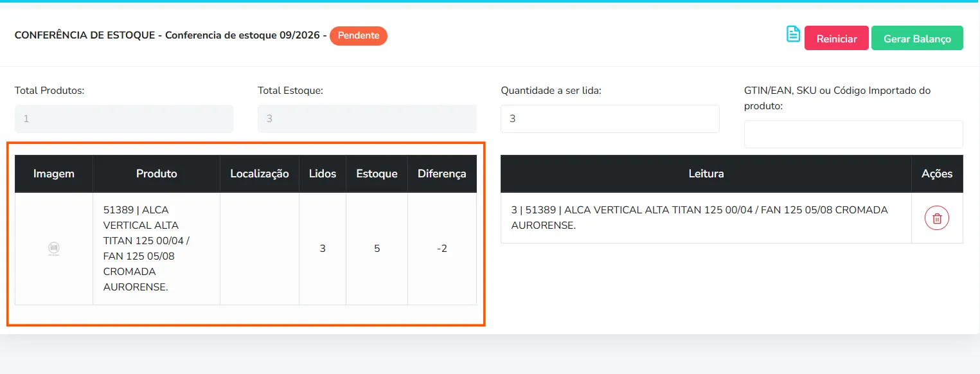Viewport: 980px width, 374px height.
Task: Delete the 51389 reading entry
Action: (937, 218)
